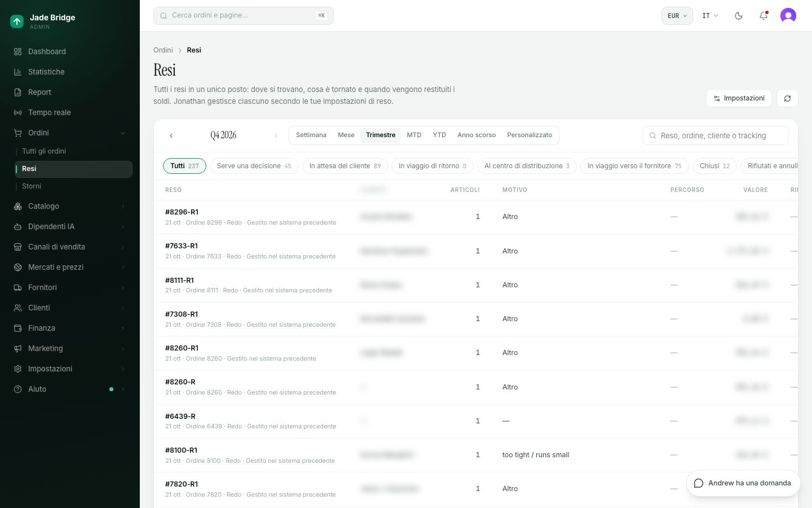This screenshot has height=508, width=812.
Task: Collapse the Ordini sidebar section
Action: (70, 133)
